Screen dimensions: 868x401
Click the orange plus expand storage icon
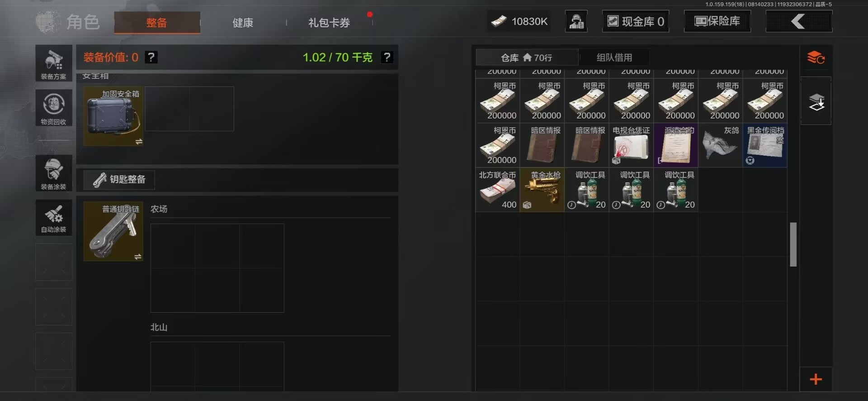click(x=816, y=379)
